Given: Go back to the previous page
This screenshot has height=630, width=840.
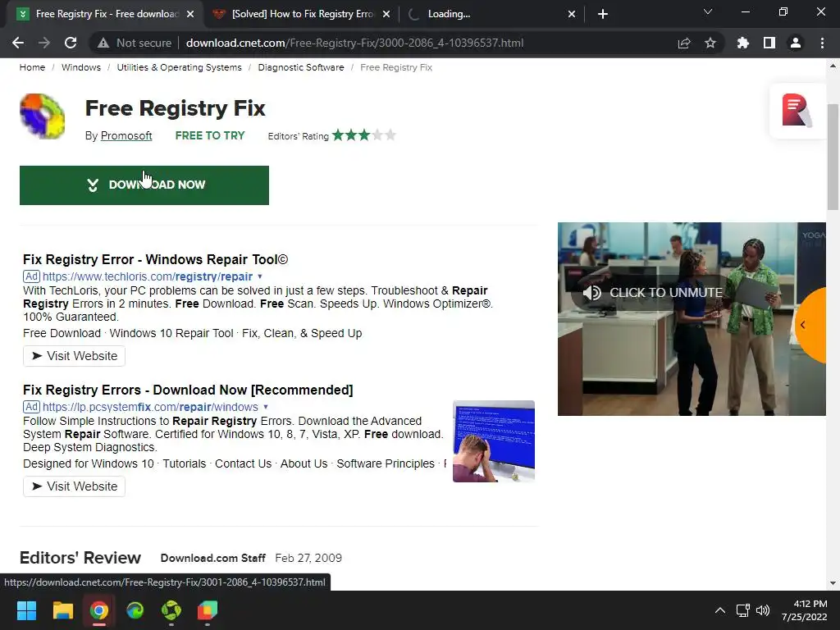Looking at the screenshot, I should [18, 43].
